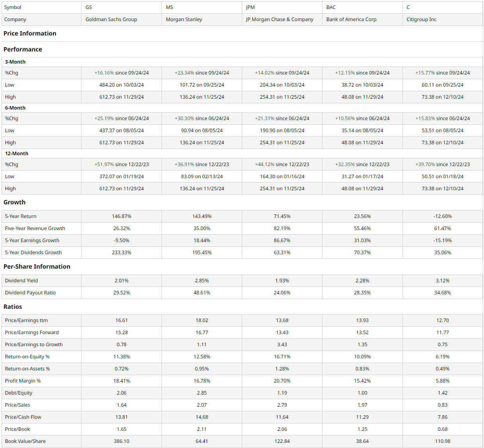Click the Five-Year Revenue Growth label
The height and width of the screenshot is (448, 484).
point(35,228)
